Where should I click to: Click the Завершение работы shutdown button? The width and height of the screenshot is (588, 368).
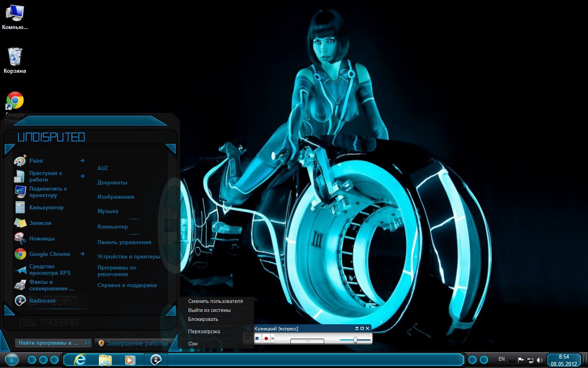pos(136,343)
